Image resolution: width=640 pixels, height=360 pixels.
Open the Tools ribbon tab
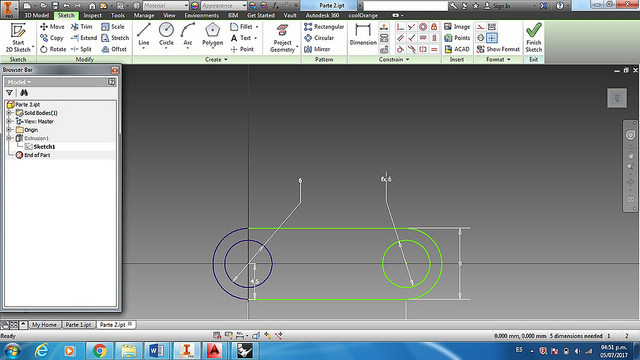pos(118,16)
